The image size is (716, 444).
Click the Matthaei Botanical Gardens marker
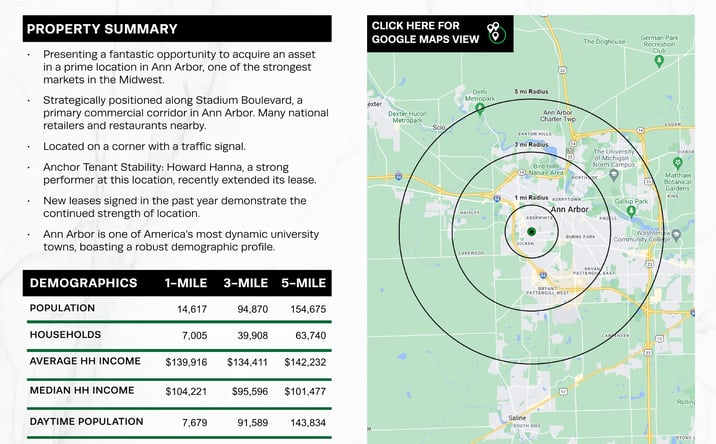pyautogui.click(x=678, y=163)
